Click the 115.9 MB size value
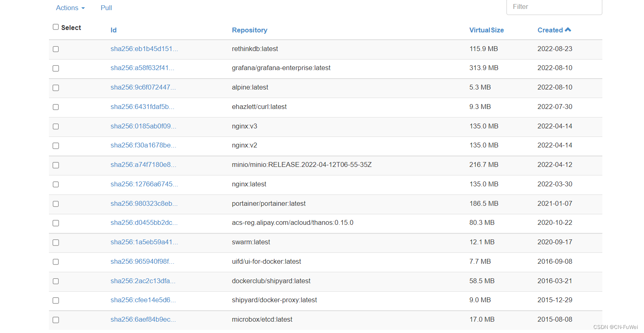Image resolution: width=644 pixels, height=333 pixels. [484, 49]
